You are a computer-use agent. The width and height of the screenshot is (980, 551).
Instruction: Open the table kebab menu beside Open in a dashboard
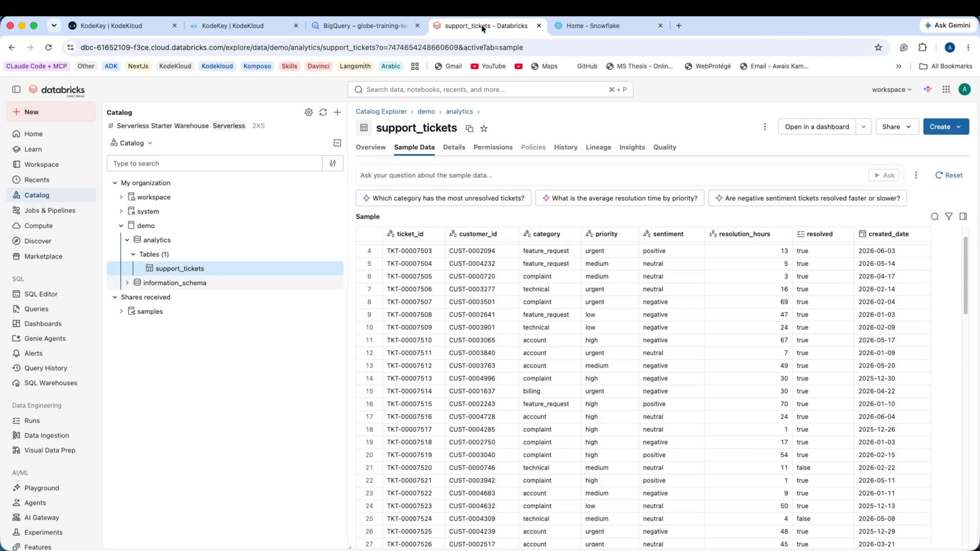coord(765,127)
